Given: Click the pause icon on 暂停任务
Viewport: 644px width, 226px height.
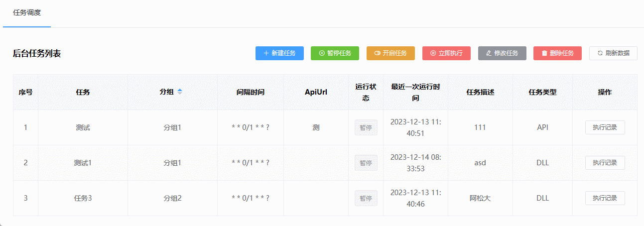Looking at the screenshot, I should click(322, 53).
